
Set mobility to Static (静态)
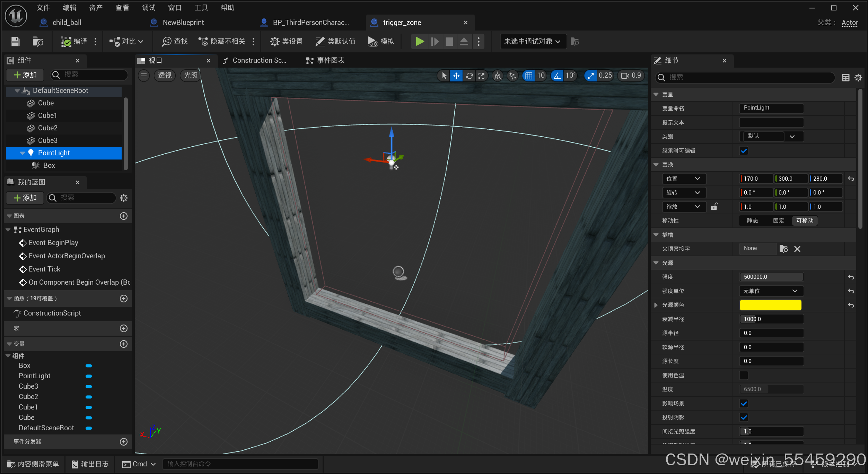752,221
